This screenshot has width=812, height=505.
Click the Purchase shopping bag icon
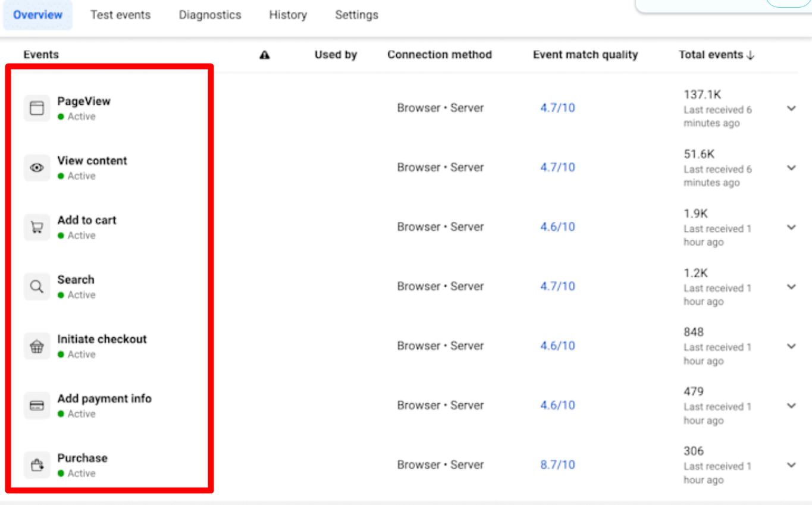(37, 465)
